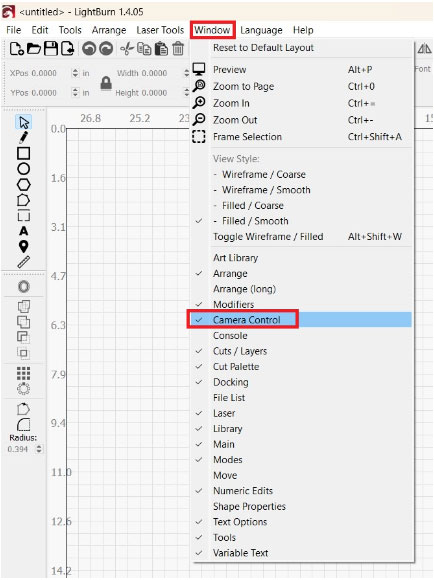Select Wireframe / Coarse view style

click(x=300, y=174)
